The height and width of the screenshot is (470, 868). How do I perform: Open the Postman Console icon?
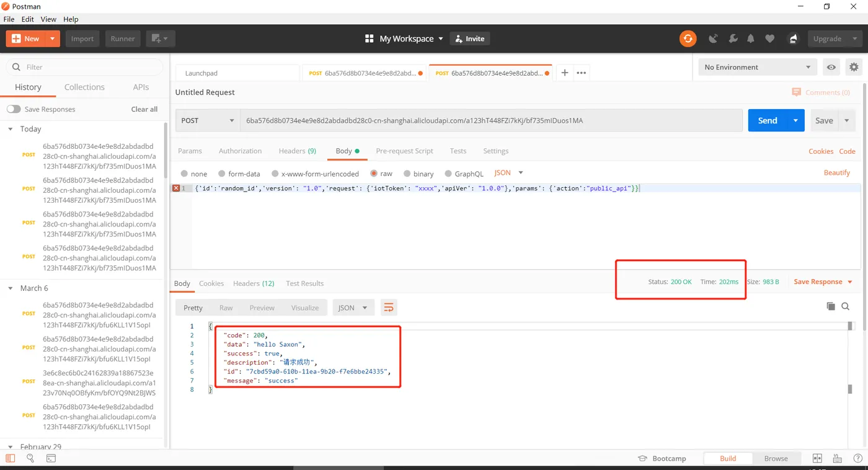click(x=51, y=458)
